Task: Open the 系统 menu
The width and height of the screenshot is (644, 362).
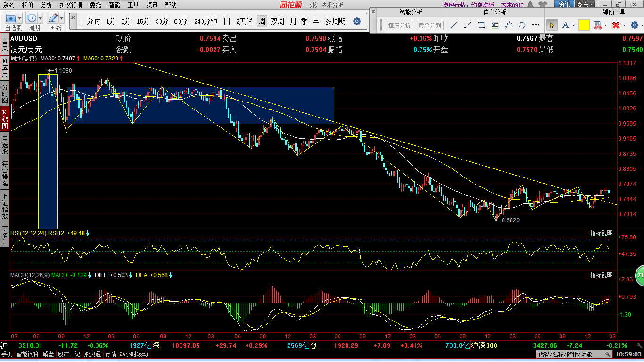Action: point(8,5)
